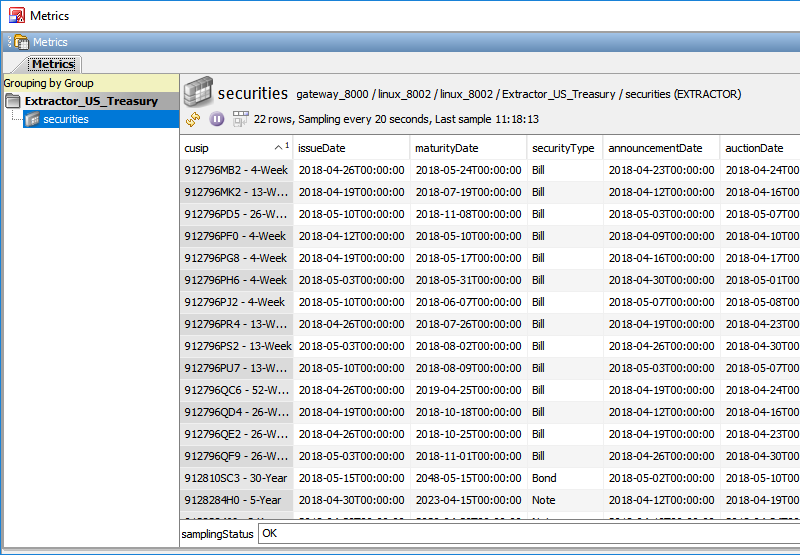Click the large securities dataview icon
The width and height of the screenshot is (800, 555).
click(197, 91)
